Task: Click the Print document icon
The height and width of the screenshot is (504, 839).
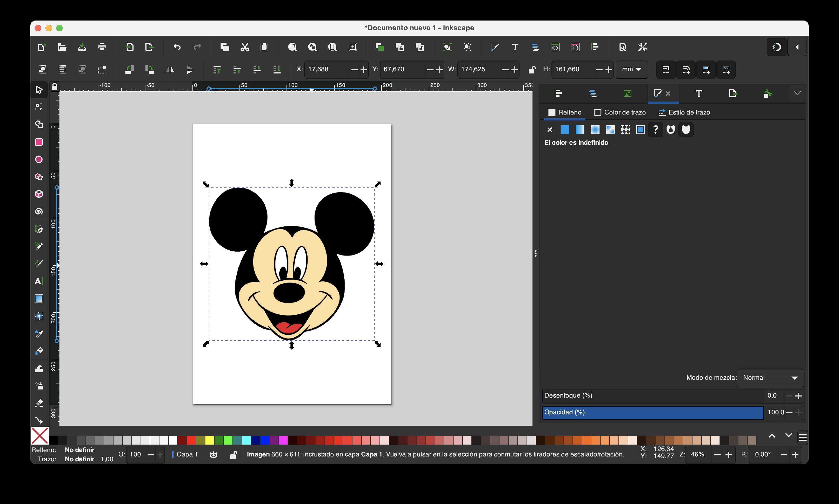Action: [x=102, y=47]
